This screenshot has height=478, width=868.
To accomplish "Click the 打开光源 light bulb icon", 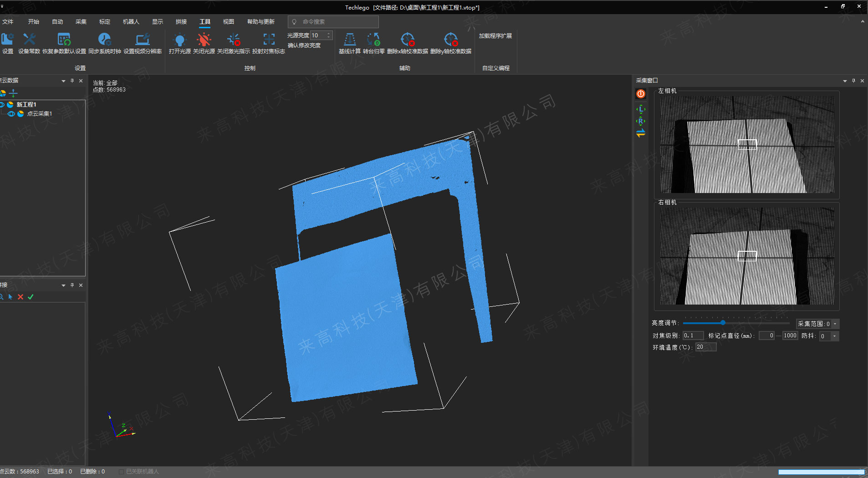I will point(179,40).
